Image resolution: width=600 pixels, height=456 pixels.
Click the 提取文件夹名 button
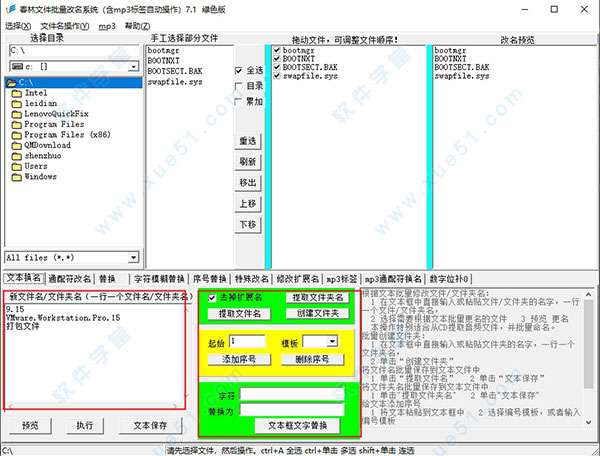click(318, 298)
